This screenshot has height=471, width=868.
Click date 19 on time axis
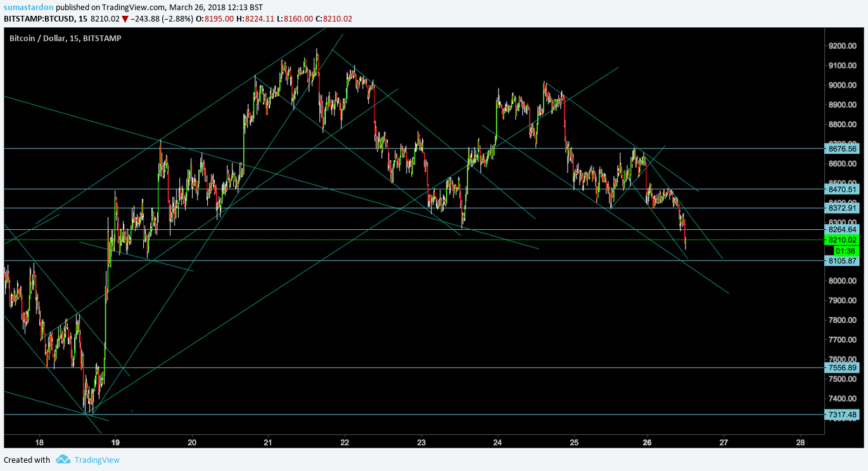pyautogui.click(x=115, y=442)
